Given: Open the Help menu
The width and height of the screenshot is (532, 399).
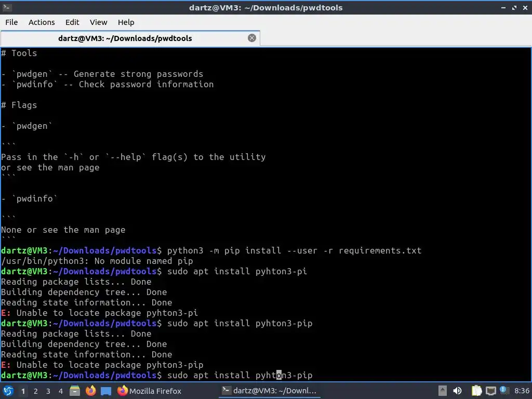Looking at the screenshot, I should pyautogui.click(x=126, y=22).
